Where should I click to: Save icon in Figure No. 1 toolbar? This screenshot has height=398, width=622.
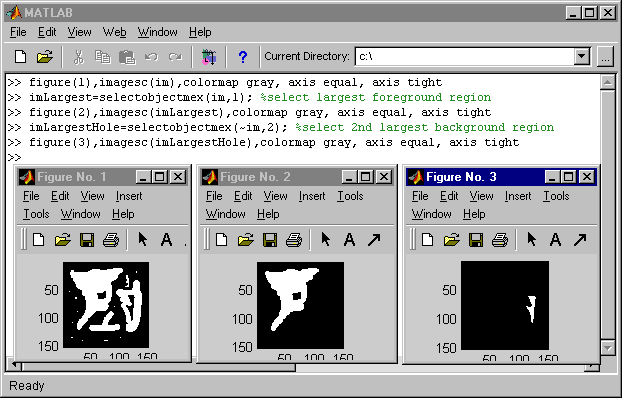point(87,240)
